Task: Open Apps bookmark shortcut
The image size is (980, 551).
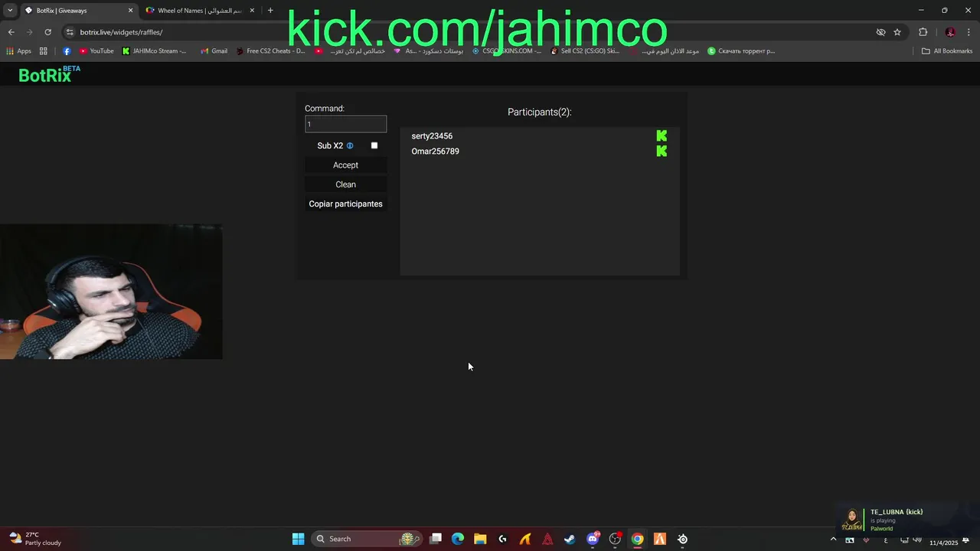Action: [x=19, y=51]
